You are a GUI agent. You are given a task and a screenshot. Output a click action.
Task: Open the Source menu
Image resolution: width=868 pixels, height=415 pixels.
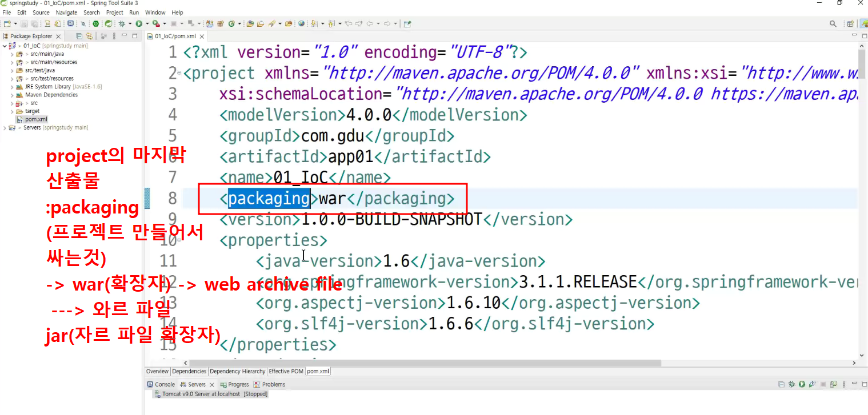tap(41, 12)
